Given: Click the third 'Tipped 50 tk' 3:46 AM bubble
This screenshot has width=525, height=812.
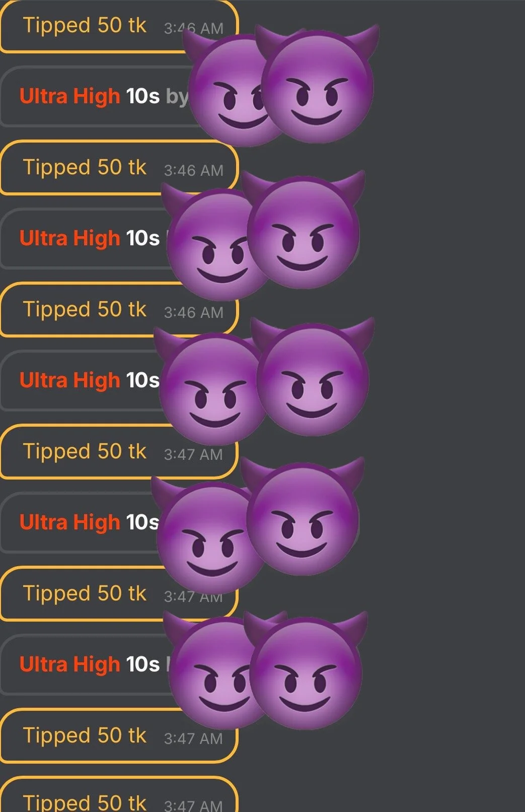Looking at the screenshot, I should click(119, 310).
